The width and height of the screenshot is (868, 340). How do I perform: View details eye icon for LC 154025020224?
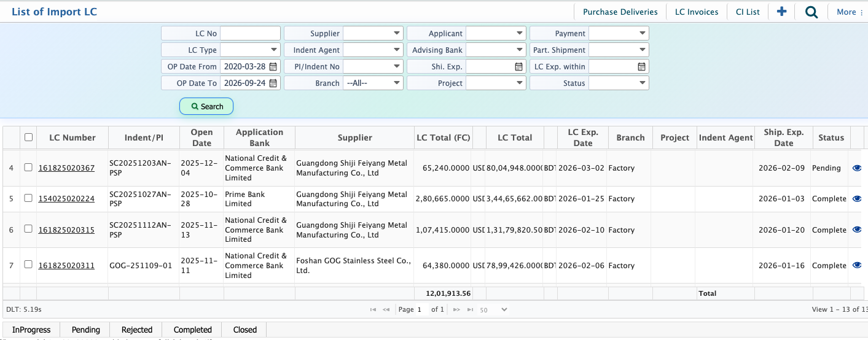(858, 198)
